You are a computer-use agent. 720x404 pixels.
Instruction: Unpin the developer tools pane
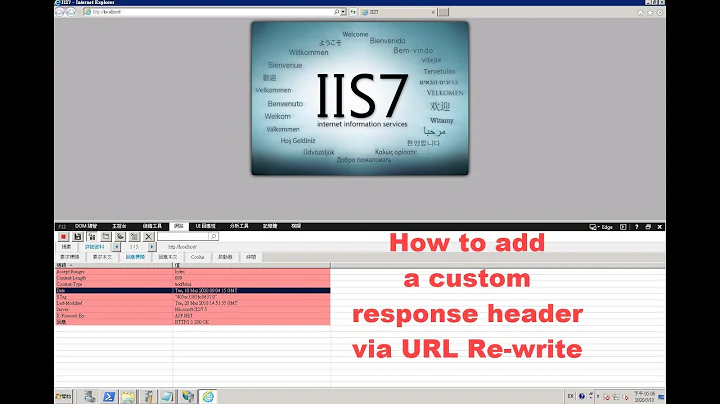coord(648,227)
